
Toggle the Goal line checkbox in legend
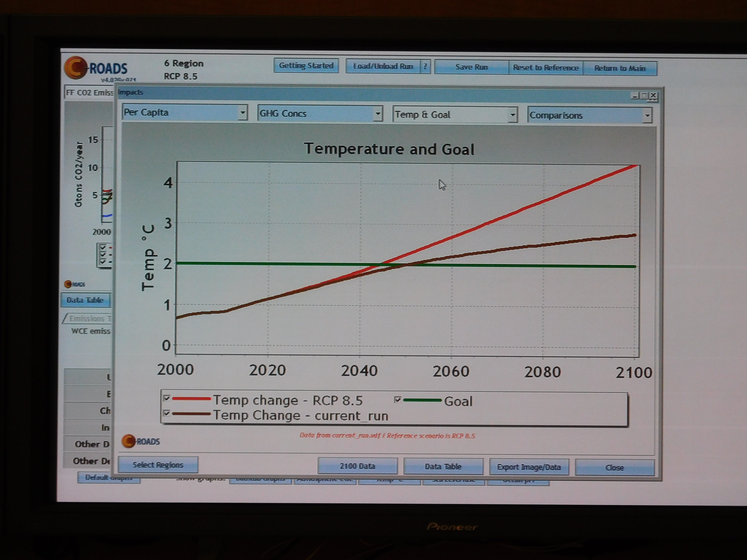pyautogui.click(x=397, y=399)
